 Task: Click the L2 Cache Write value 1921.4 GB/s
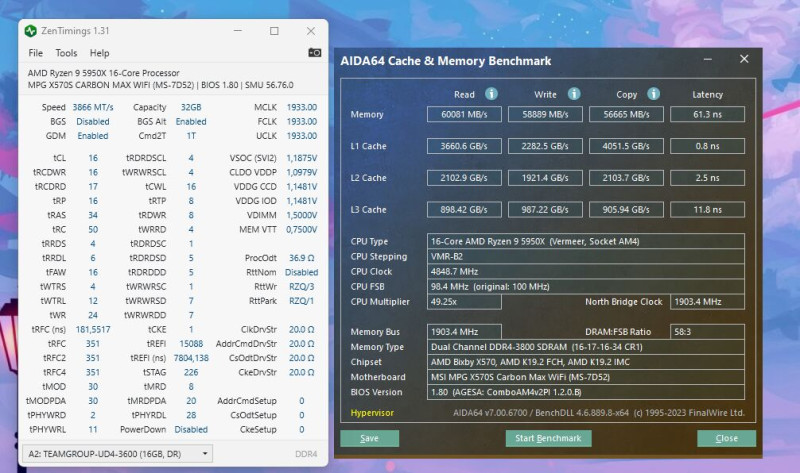(545, 178)
